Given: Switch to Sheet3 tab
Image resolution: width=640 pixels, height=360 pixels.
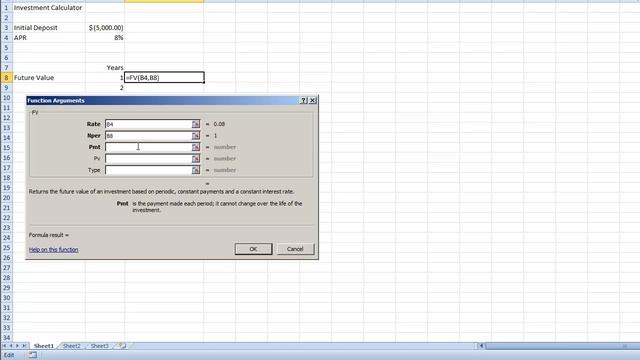Looking at the screenshot, I should coord(100,346).
